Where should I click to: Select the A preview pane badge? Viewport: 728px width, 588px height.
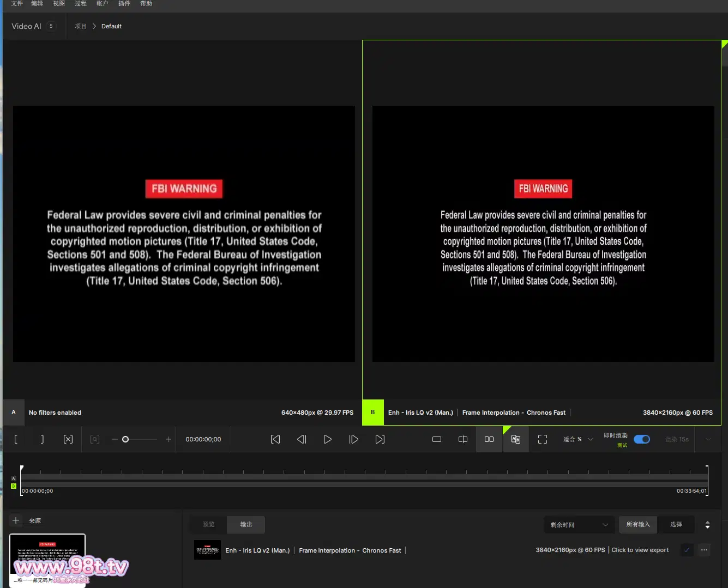(x=14, y=413)
